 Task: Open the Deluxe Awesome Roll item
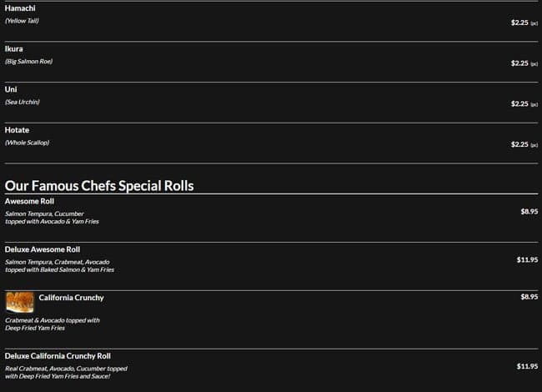(42, 249)
